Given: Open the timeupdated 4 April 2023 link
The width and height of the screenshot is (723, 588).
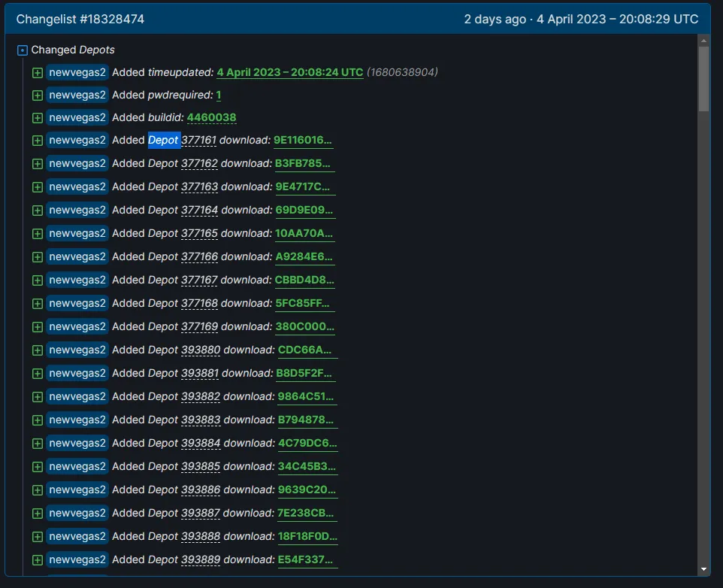Looking at the screenshot, I should coord(290,72).
